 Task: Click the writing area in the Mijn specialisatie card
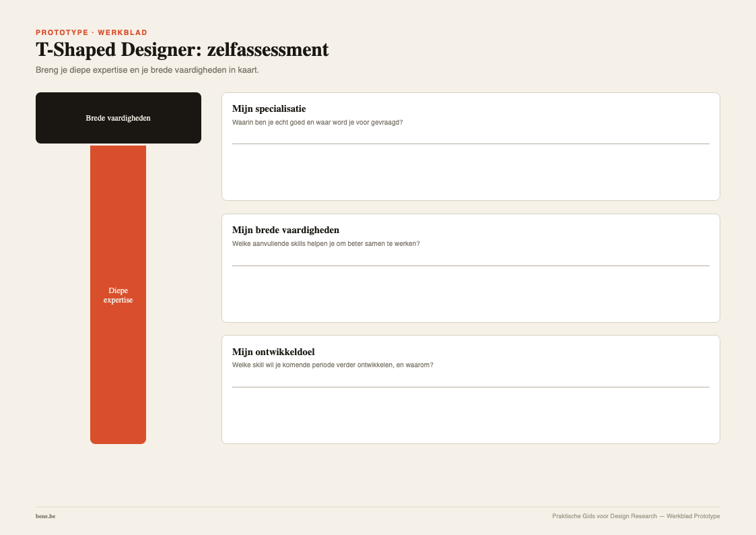pyautogui.click(x=471, y=167)
